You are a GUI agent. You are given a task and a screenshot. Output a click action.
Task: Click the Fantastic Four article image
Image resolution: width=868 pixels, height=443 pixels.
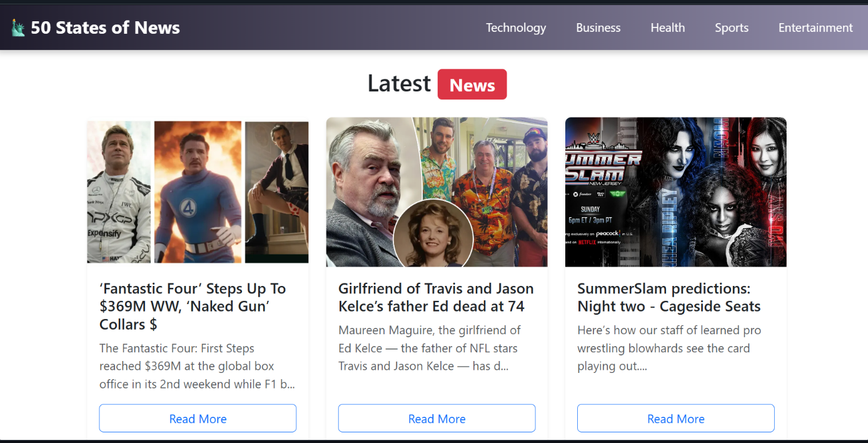coord(198,192)
